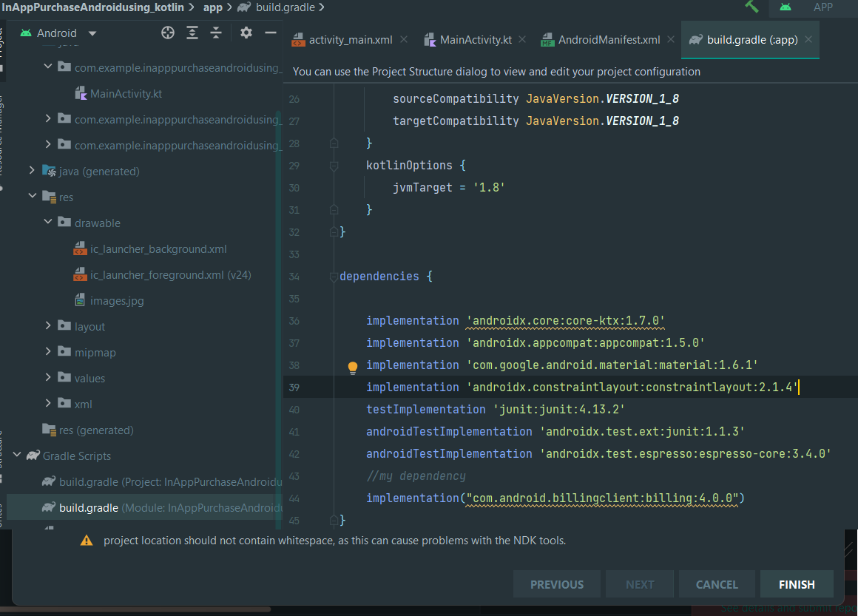Expand the java (generated) folder
This screenshot has height=616, width=858.
click(x=32, y=171)
